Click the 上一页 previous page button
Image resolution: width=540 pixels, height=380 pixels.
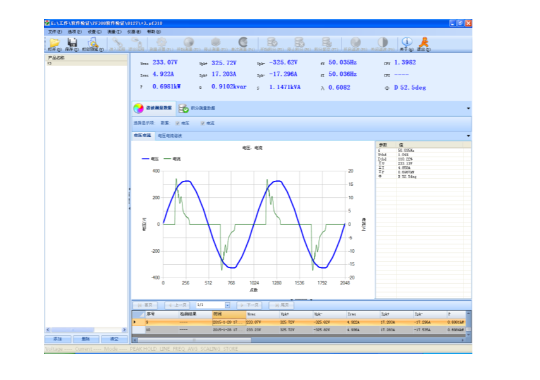click(177, 305)
